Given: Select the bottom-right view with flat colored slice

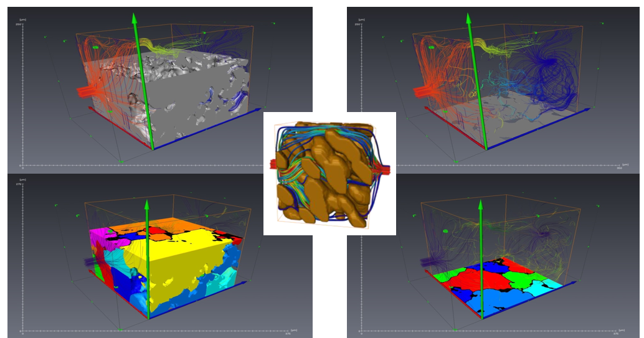Looking at the screenshot, I should tap(493, 255).
